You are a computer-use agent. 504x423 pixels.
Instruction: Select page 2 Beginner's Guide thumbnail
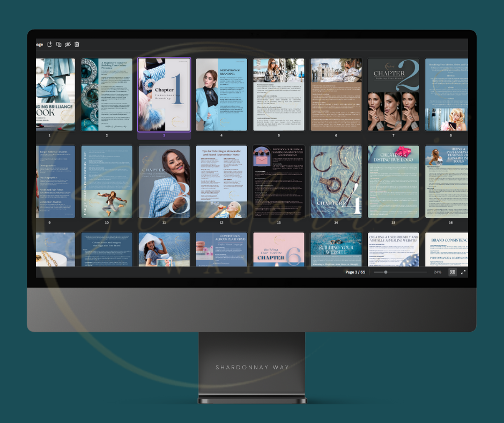click(107, 94)
